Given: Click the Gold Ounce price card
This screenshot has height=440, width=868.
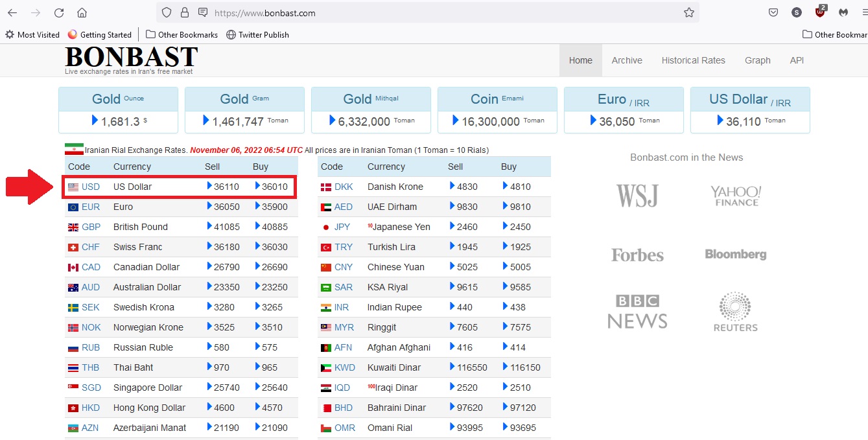Looking at the screenshot, I should (x=118, y=110).
